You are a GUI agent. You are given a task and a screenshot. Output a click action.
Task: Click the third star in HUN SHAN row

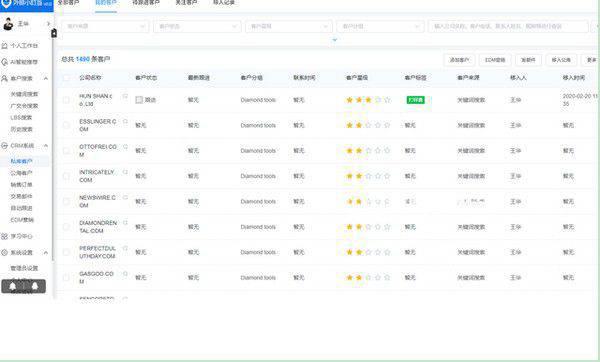368,100
